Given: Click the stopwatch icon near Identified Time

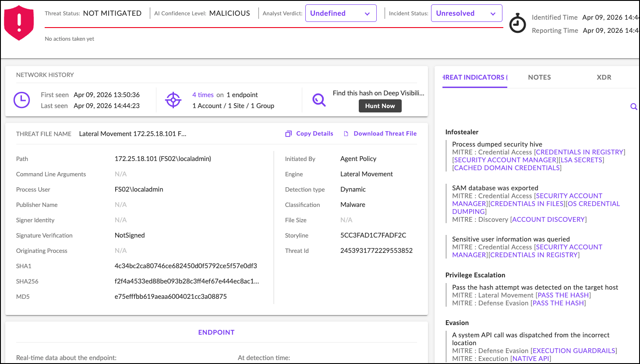Looking at the screenshot, I should tap(517, 24).
